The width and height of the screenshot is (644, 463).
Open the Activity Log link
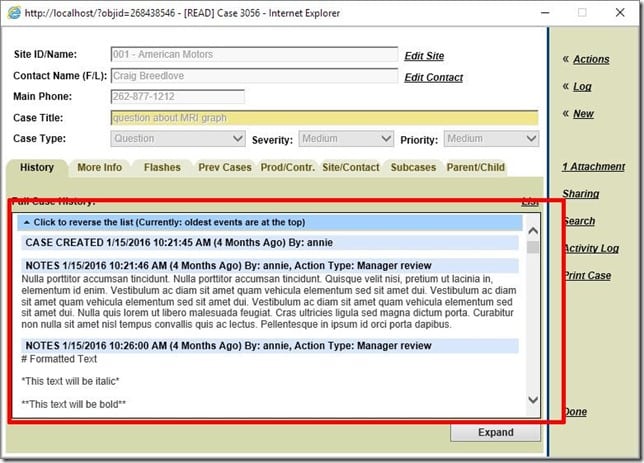(x=592, y=248)
